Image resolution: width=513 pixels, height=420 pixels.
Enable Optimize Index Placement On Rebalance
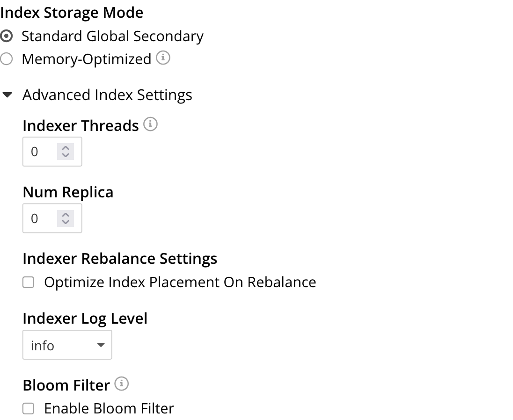tap(28, 282)
